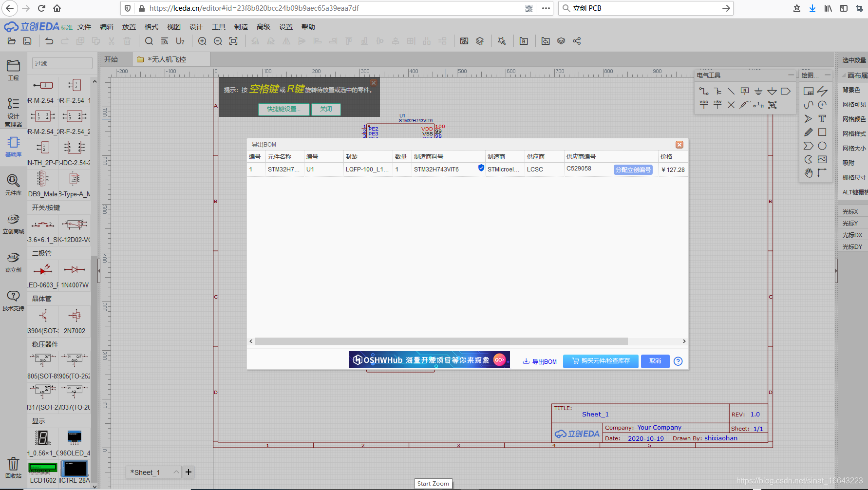The width and height of the screenshot is (868, 490).
Task: Click the help question mark in BOM dialog
Action: coord(678,361)
